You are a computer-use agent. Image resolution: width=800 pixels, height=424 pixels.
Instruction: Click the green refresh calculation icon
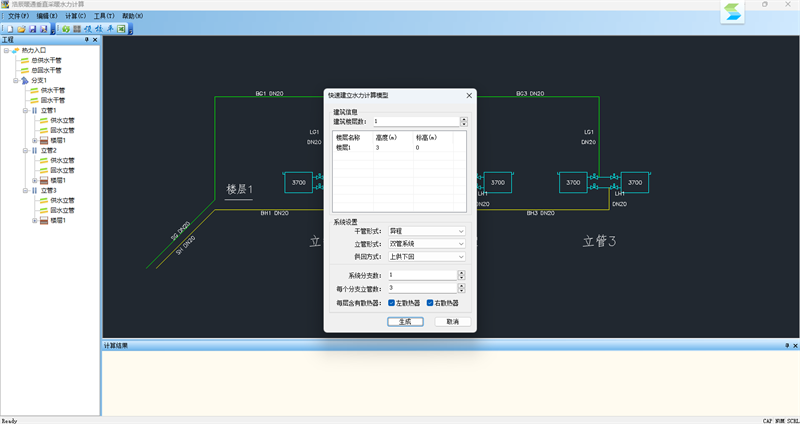click(x=66, y=29)
